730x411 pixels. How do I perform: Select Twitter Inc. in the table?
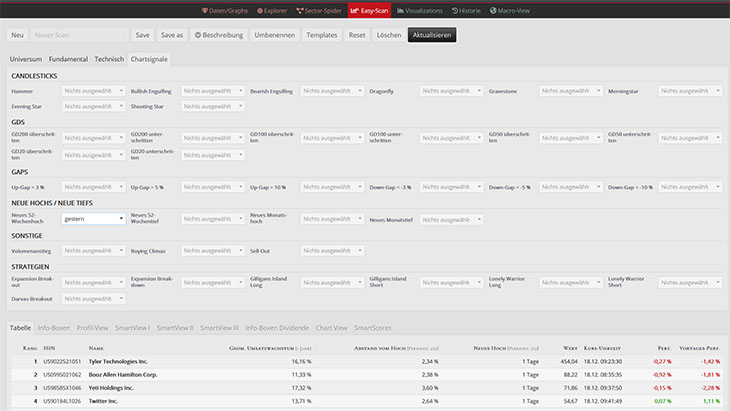pyautogui.click(x=103, y=401)
